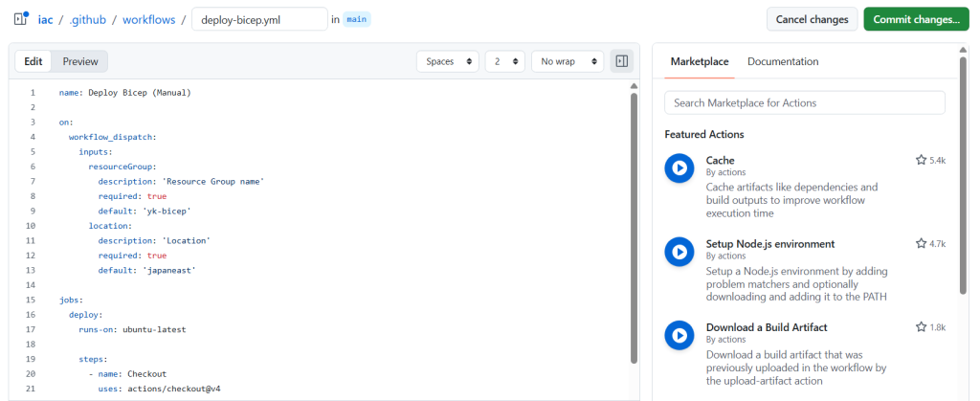Click the Download a Build Artifact icon

679,335
